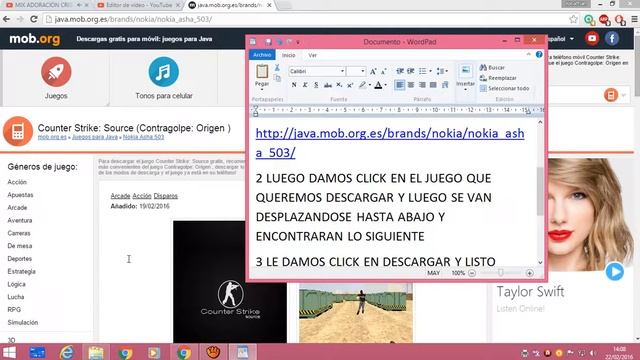
Task: Click the Copy icon in WordPad ribbon
Action: (277, 78)
